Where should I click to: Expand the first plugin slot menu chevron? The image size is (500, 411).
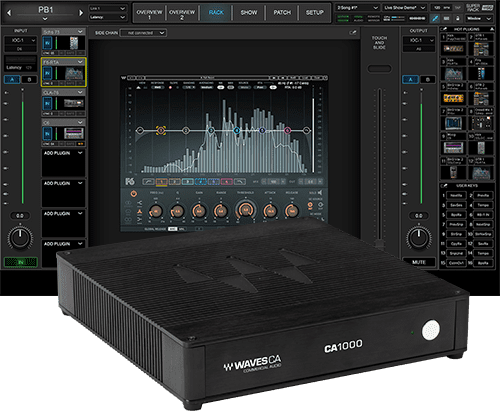coord(80,32)
